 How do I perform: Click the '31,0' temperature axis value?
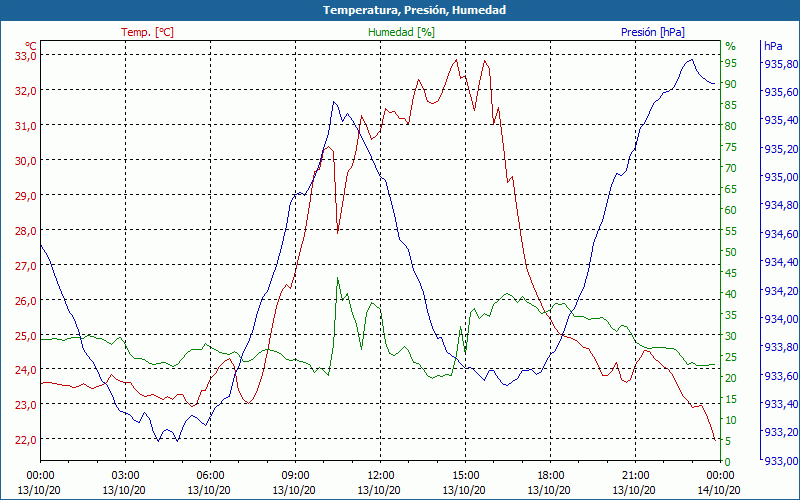pos(26,126)
